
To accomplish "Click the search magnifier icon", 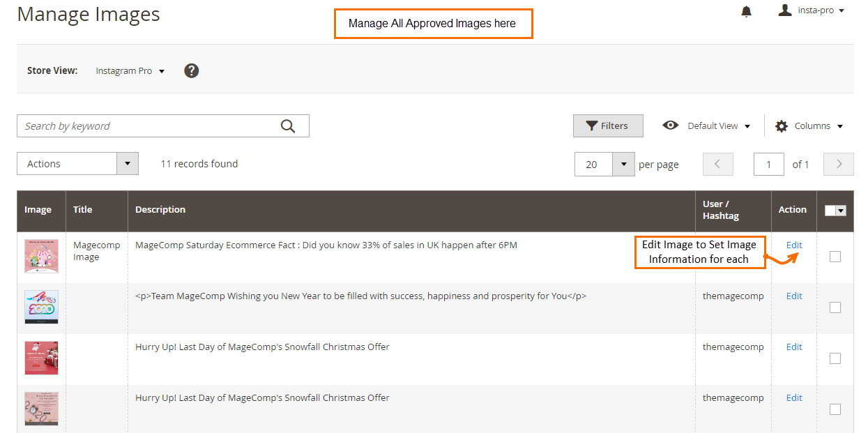I will [x=288, y=126].
